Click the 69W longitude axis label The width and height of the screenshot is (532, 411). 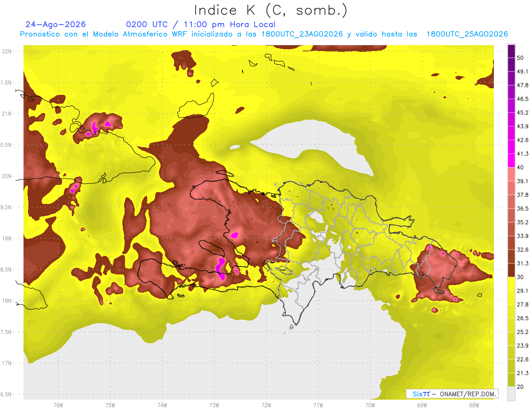[422, 405]
